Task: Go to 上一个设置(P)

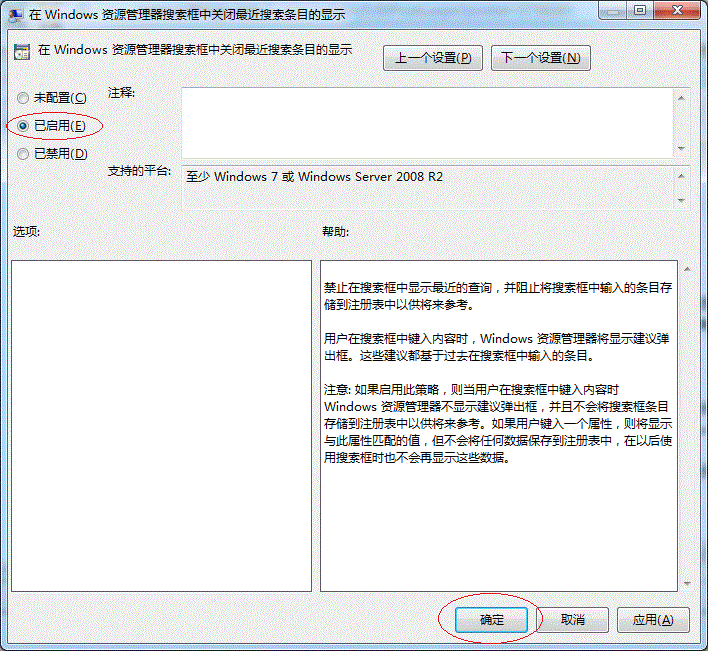Action: click(x=433, y=58)
